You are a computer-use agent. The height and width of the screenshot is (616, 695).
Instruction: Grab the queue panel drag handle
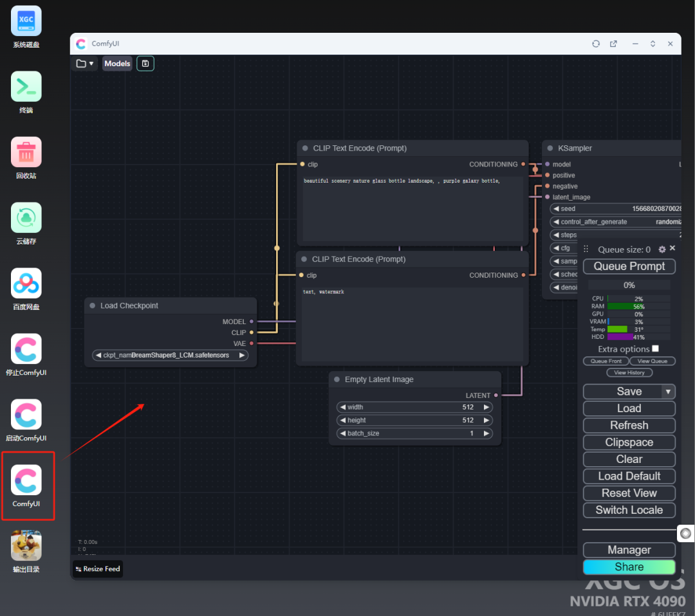[x=586, y=249]
